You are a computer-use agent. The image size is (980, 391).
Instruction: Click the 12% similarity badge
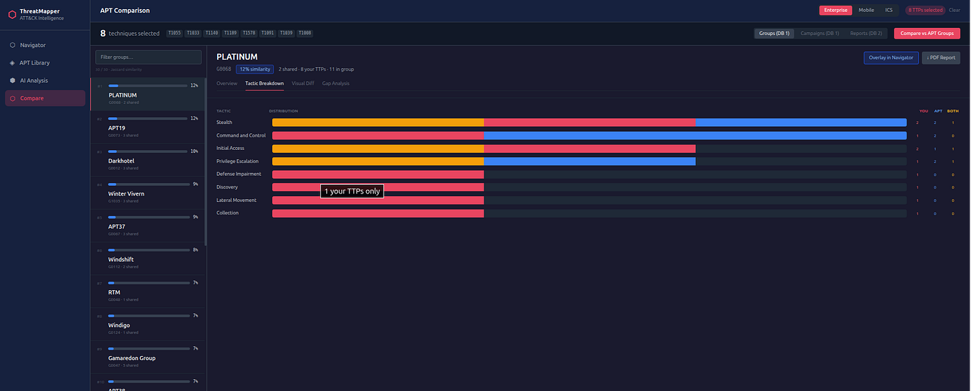pos(255,69)
